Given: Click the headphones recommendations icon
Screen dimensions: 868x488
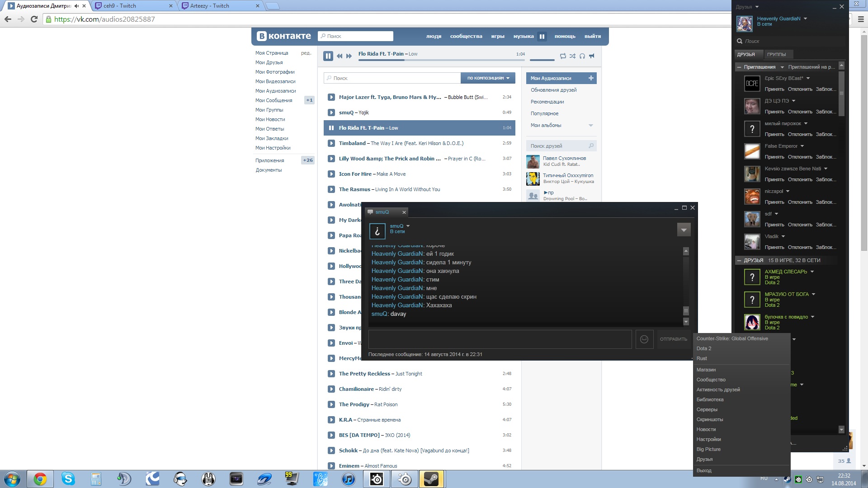Looking at the screenshot, I should point(582,56).
